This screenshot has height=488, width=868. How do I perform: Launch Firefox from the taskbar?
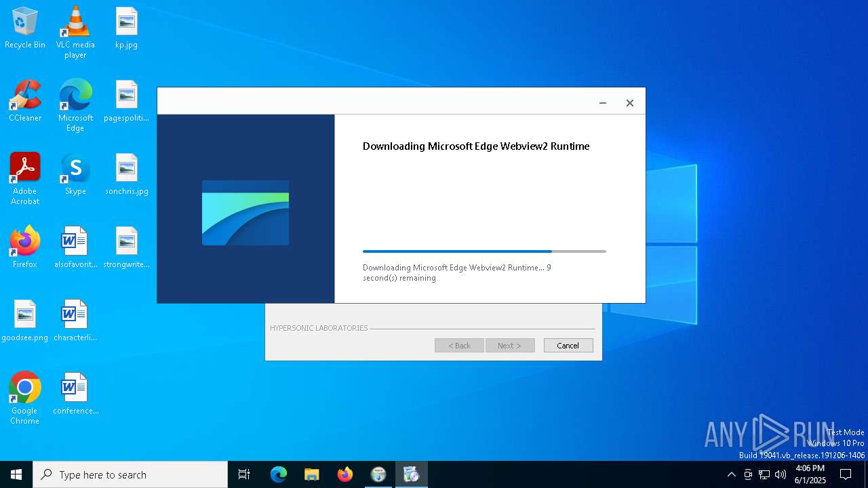click(x=344, y=474)
